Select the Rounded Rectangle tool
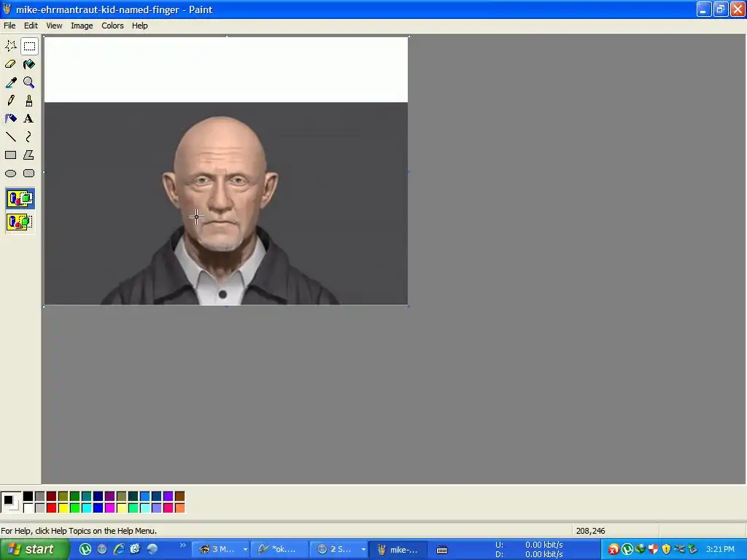The width and height of the screenshot is (747, 560). click(29, 174)
